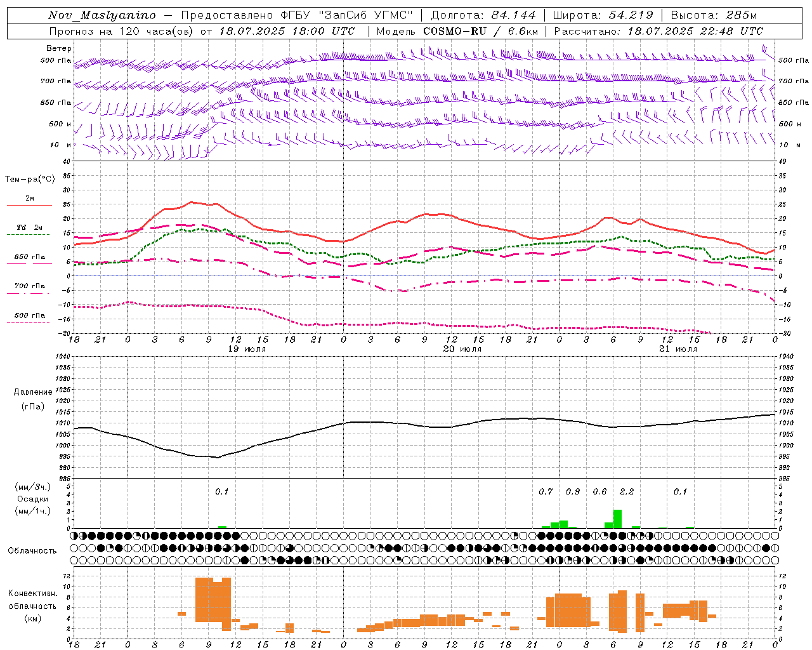The image size is (812, 650).
Task: Select the provider text ФГБУ "ЗапСиб УГМС"
Action: 346,15
